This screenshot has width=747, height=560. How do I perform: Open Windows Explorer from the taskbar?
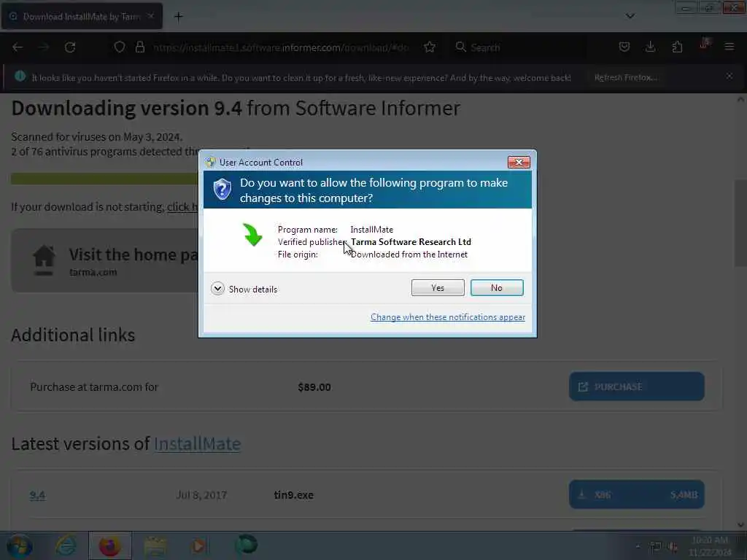click(155, 545)
